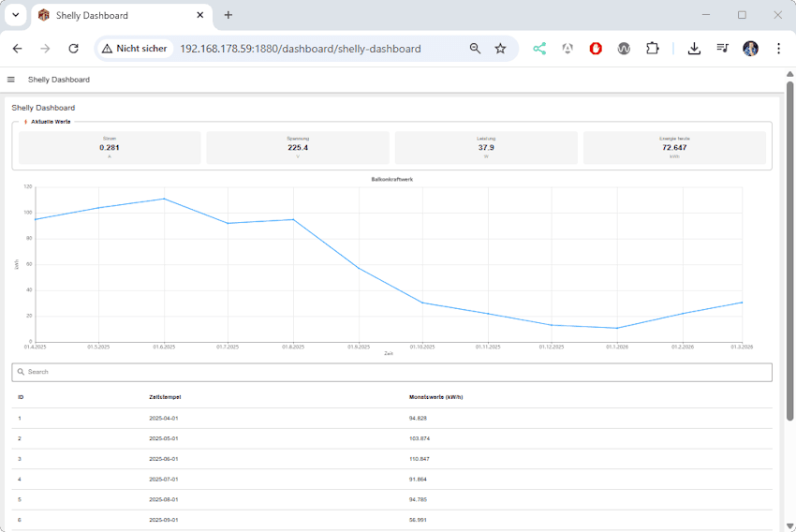Show browser downloads
Viewport: 796px width, 532px height.
694,49
